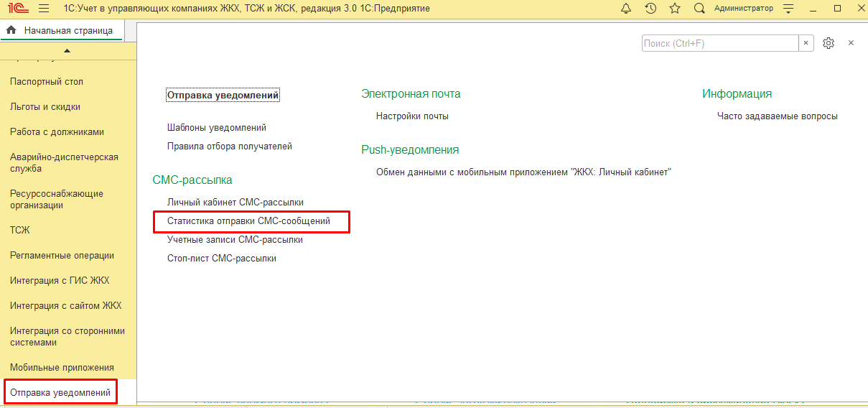This screenshot has height=408, width=868.
Task: Open the main hamburger menu
Action: pyautogui.click(x=44, y=9)
